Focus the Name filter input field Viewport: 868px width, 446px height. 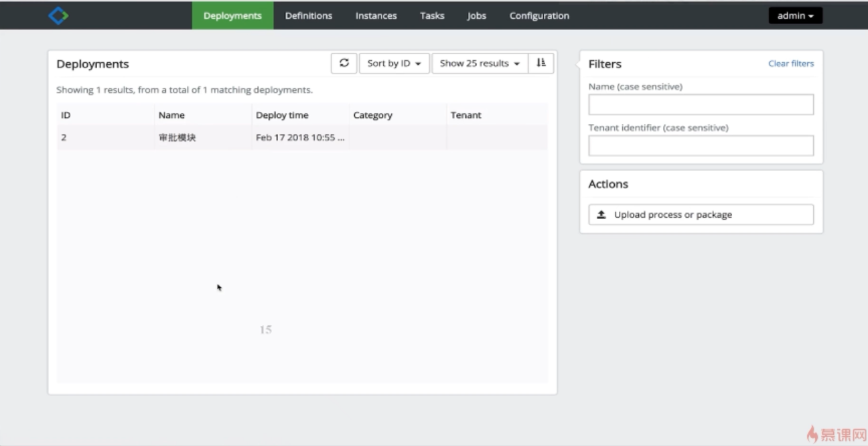pyautogui.click(x=701, y=104)
